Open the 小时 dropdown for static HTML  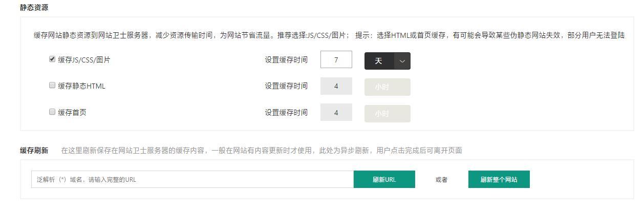coord(388,87)
